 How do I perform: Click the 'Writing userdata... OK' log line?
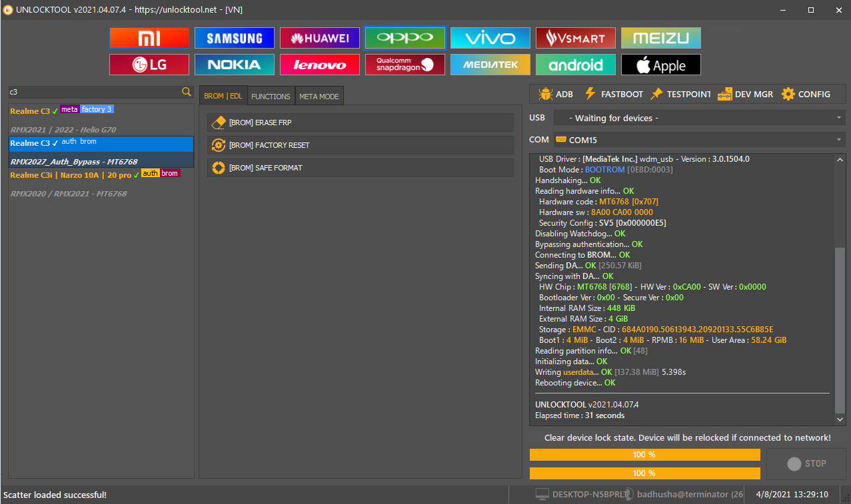610,372
